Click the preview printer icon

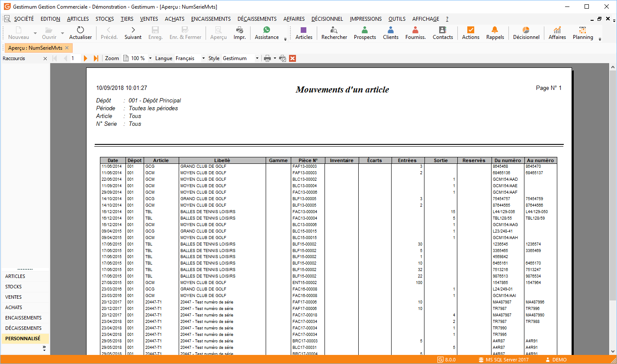[267, 58]
